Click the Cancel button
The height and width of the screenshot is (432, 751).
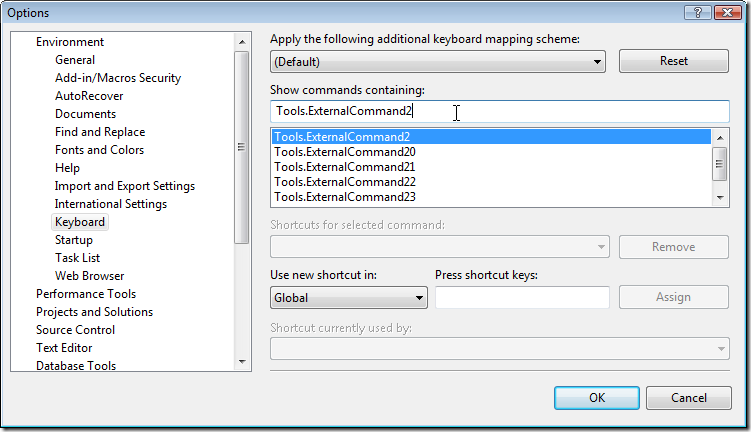[688, 397]
